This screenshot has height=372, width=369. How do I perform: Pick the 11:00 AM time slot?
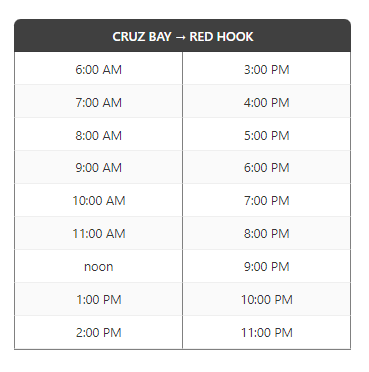(x=98, y=233)
